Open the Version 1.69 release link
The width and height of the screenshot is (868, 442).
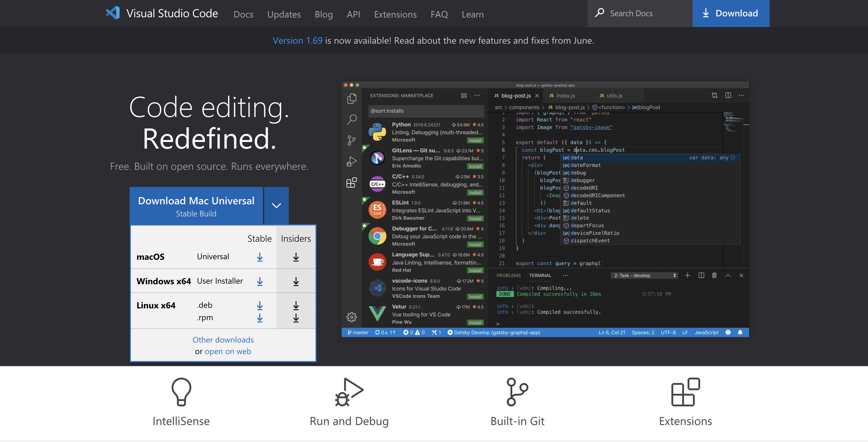point(297,41)
